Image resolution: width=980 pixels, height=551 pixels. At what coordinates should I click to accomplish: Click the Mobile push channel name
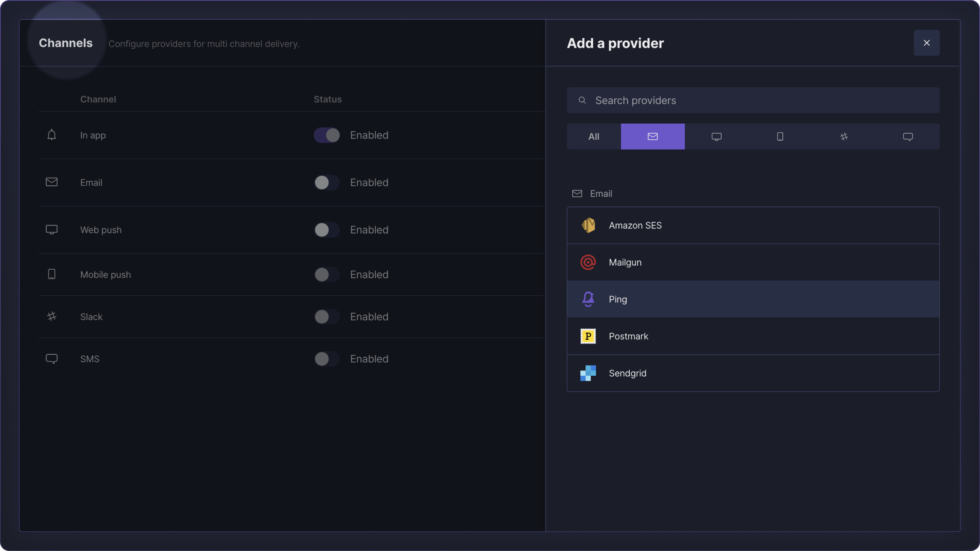click(106, 274)
